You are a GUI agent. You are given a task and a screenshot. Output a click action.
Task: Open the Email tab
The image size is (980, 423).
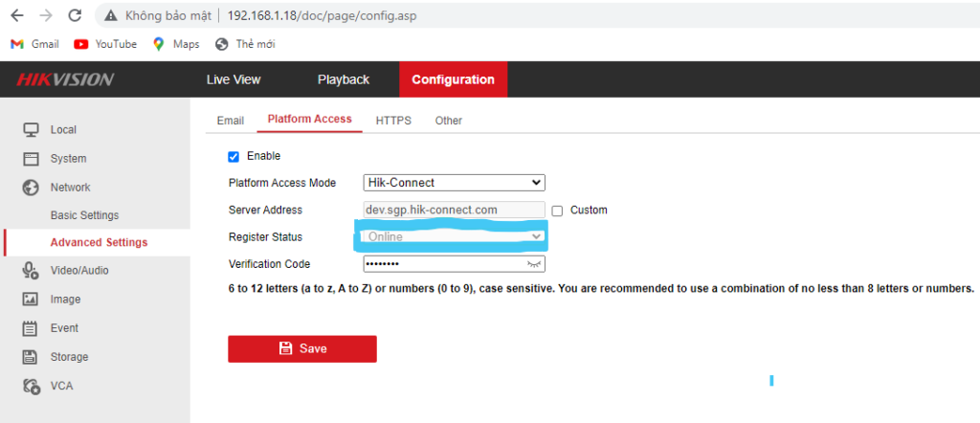click(x=231, y=121)
